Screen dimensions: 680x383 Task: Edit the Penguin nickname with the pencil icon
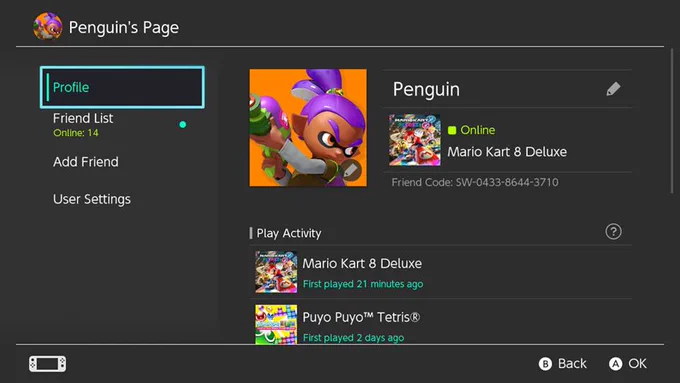click(x=613, y=89)
